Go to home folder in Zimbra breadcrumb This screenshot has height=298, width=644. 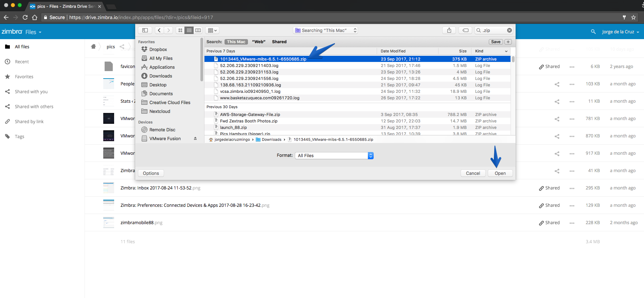[93, 47]
